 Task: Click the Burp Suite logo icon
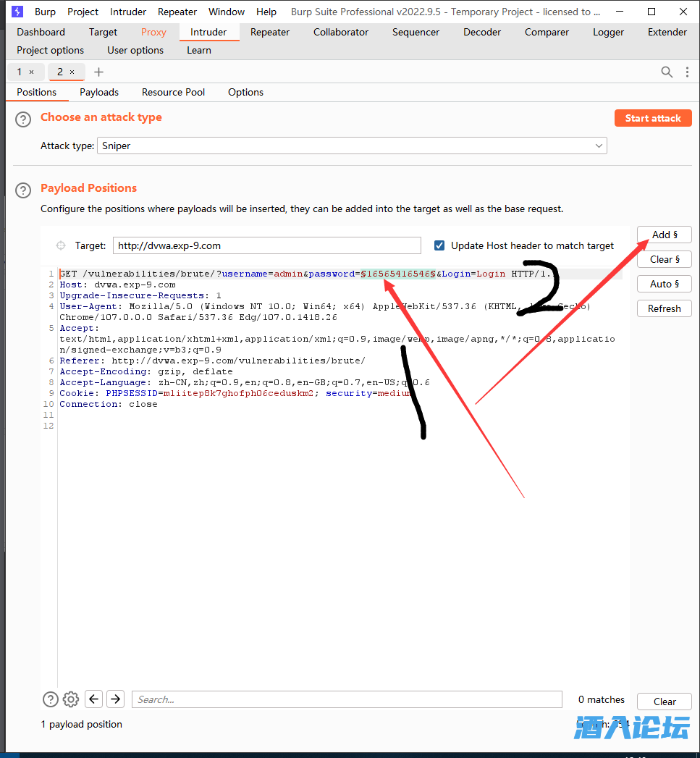click(x=17, y=11)
